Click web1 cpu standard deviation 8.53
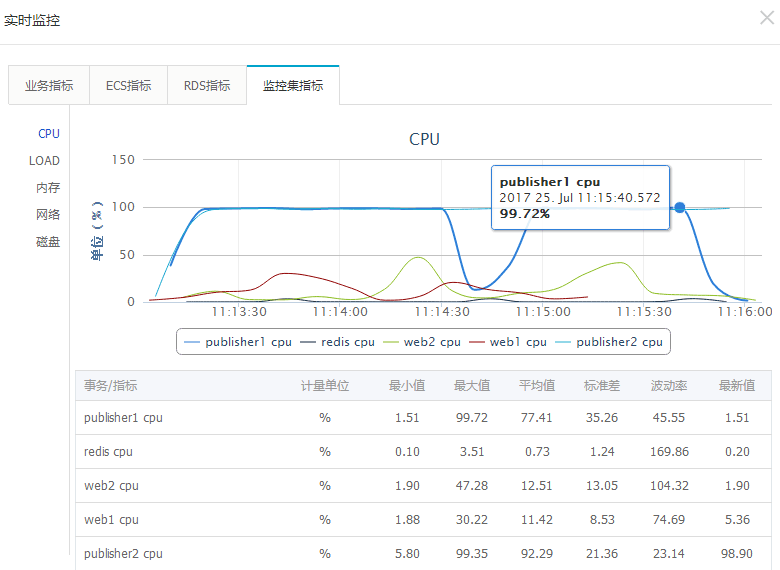This screenshot has width=780, height=570. point(602,520)
